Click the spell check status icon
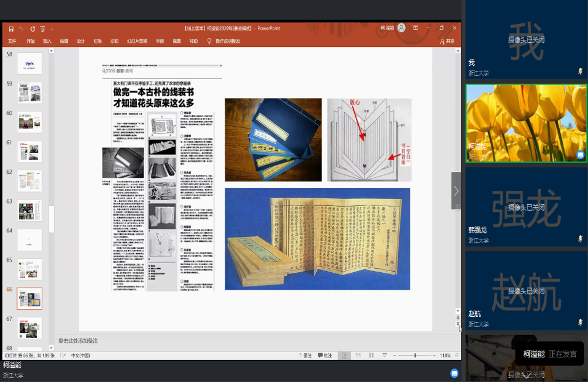 64,356
